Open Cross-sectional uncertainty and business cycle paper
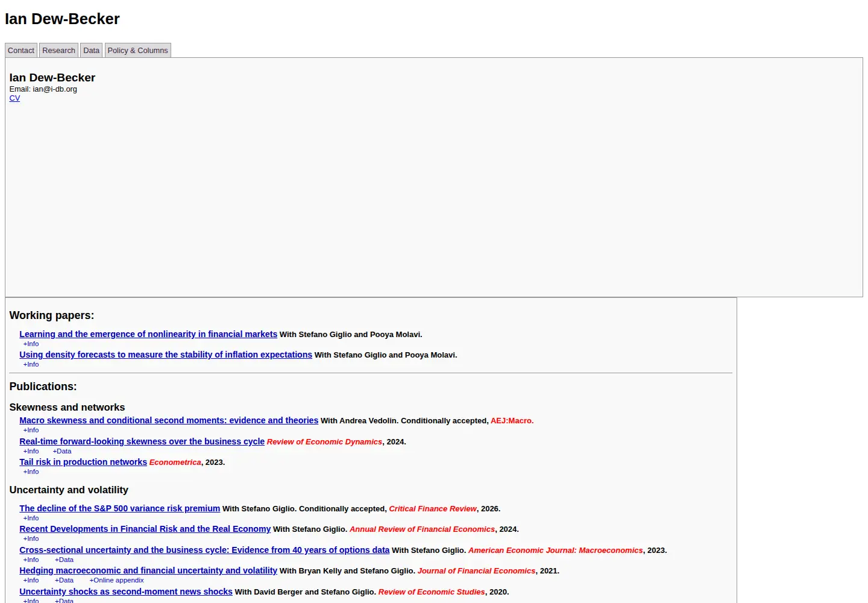868x603 pixels. [204, 550]
